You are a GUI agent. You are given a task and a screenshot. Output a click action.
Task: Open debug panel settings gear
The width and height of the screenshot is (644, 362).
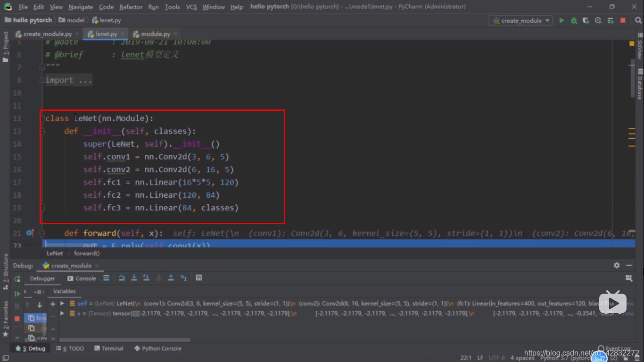[x=617, y=265]
